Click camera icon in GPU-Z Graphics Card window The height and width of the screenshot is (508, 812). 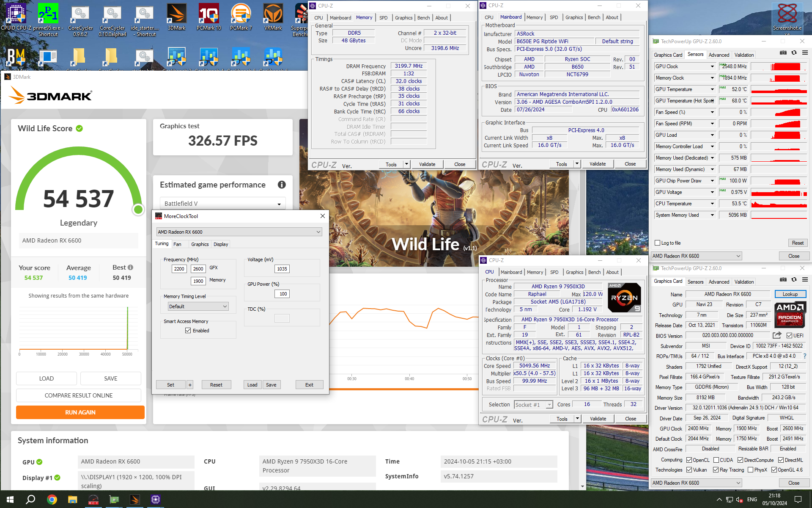pos(783,280)
